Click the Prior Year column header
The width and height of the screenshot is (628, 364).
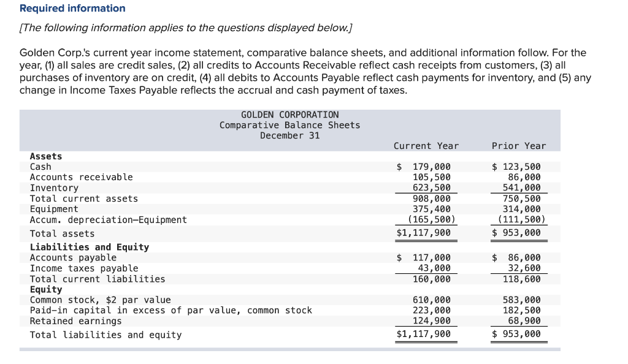point(518,145)
